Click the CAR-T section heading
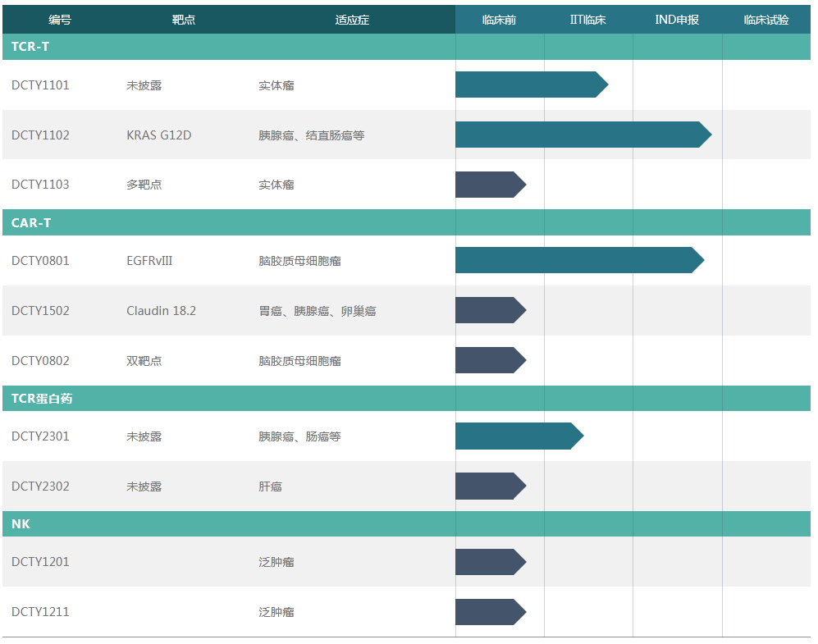Screen dimensions: 818x644 click(x=31, y=222)
